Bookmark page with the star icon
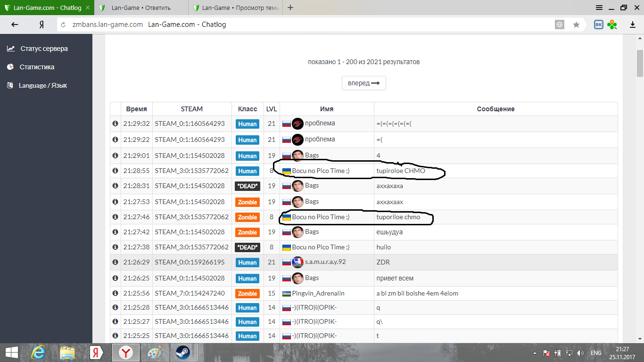This screenshot has height=362, width=644. pyautogui.click(x=576, y=25)
